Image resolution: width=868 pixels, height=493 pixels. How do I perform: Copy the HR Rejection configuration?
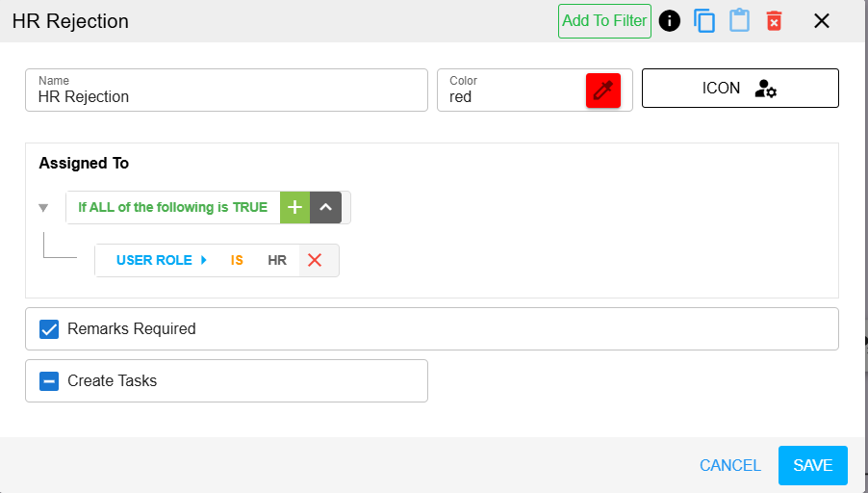704,21
